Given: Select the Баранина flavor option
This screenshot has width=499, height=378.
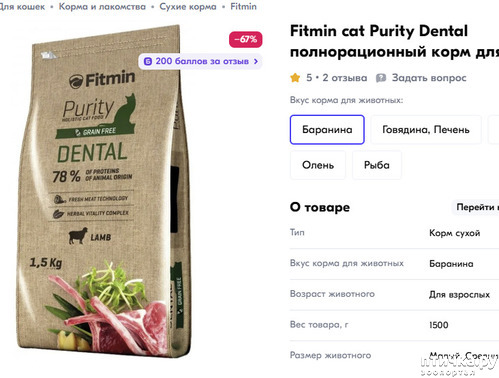Looking at the screenshot, I should 327,130.
